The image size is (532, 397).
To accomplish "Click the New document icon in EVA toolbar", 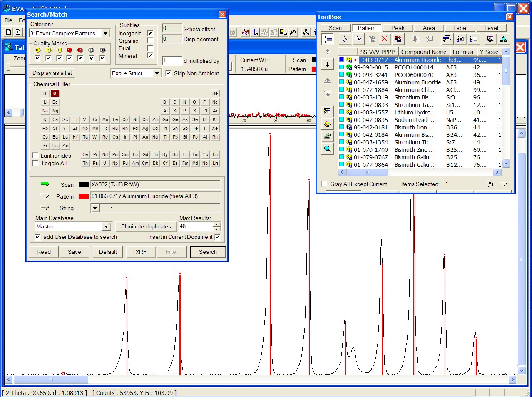I will point(8,32).
